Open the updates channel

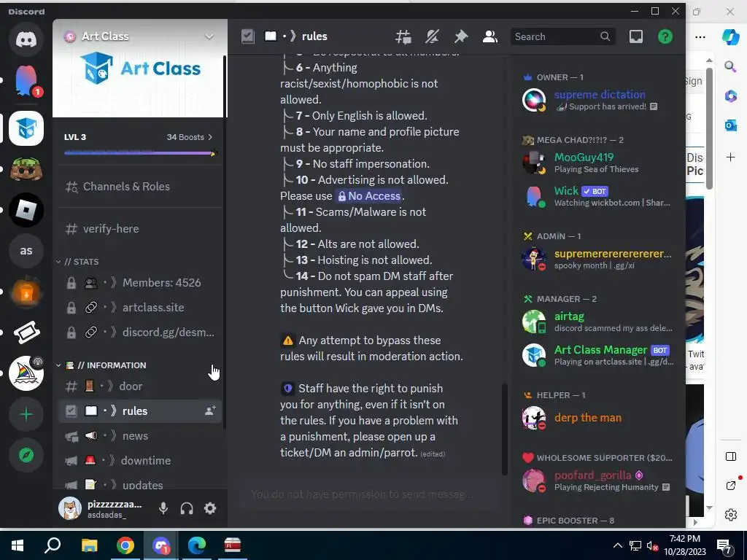click(140, 484)
